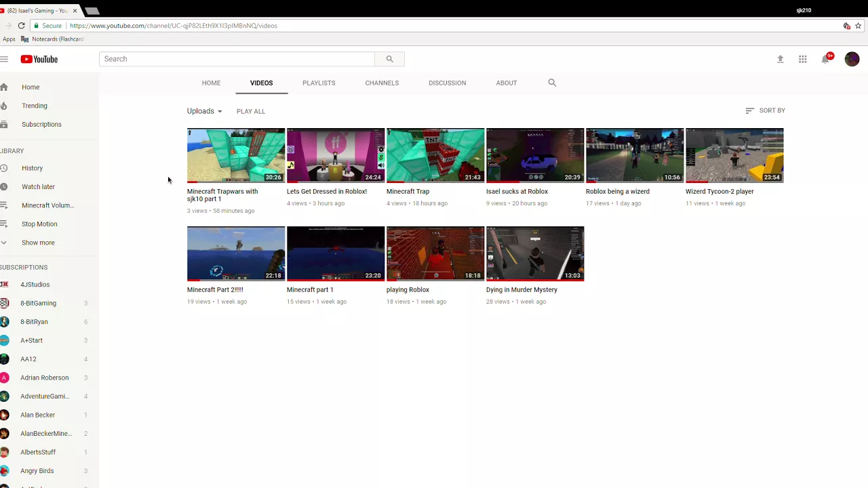Play Minecraft Trapwars thumbnail 30:26

236,155
